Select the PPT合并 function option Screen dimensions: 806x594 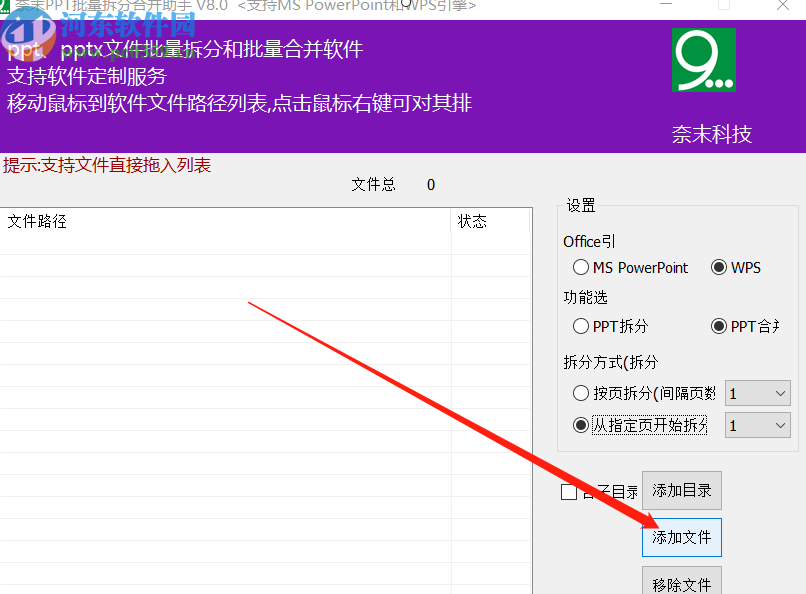718,326
